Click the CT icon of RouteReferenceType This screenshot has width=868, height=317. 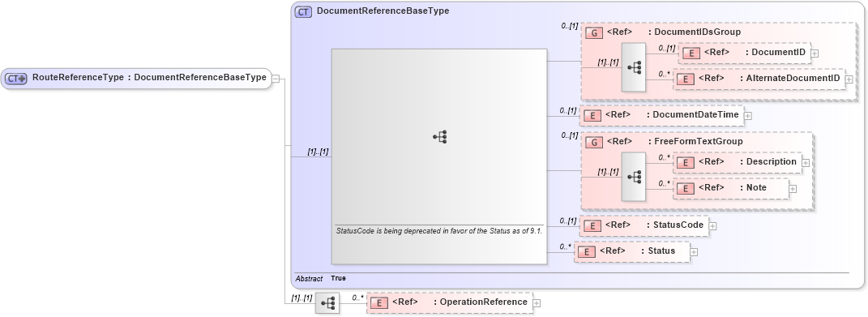[x=16, y=78]
